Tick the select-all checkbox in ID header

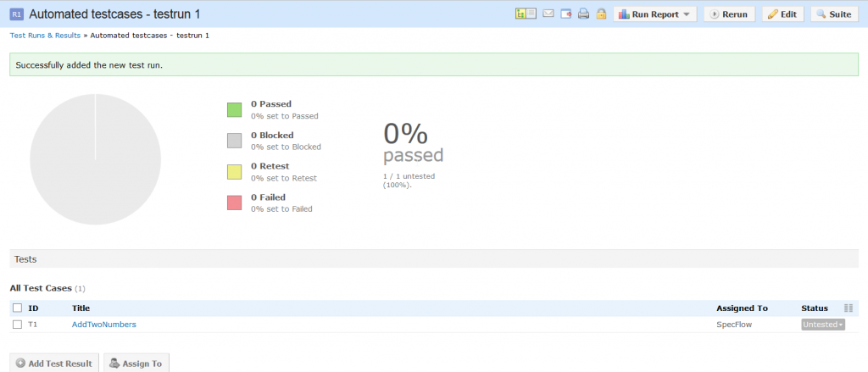click(18, 308)
